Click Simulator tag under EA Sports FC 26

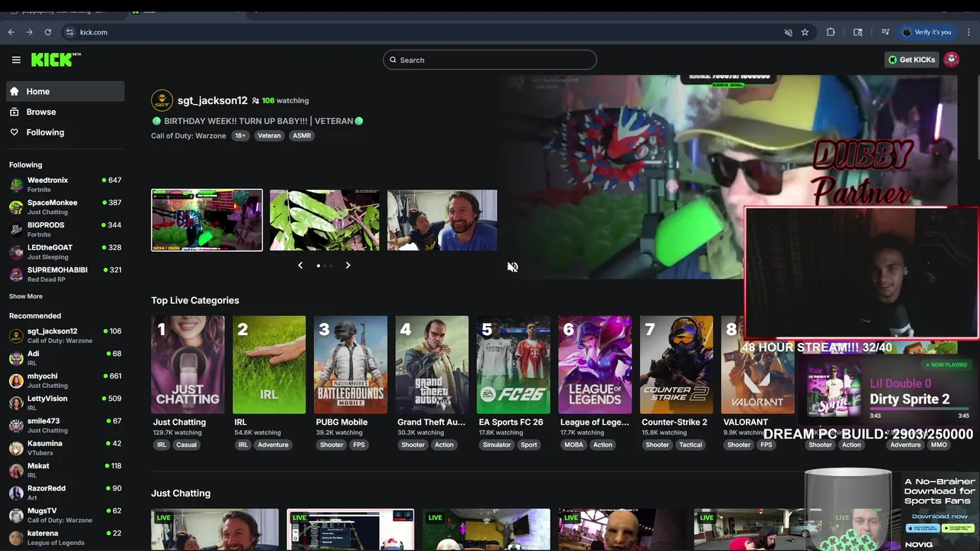pyautogui.click(x=496, y=445)
